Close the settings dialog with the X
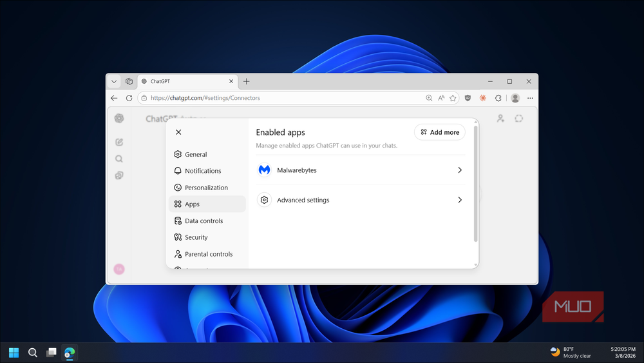This screenshot has width=644, height=363. [x=178, y=132]
